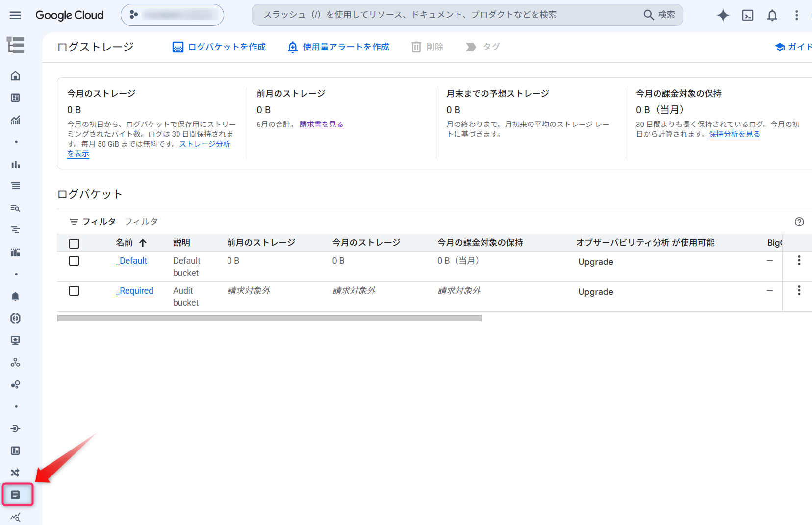Open the project selector dropdown

[x=172, y=15]
